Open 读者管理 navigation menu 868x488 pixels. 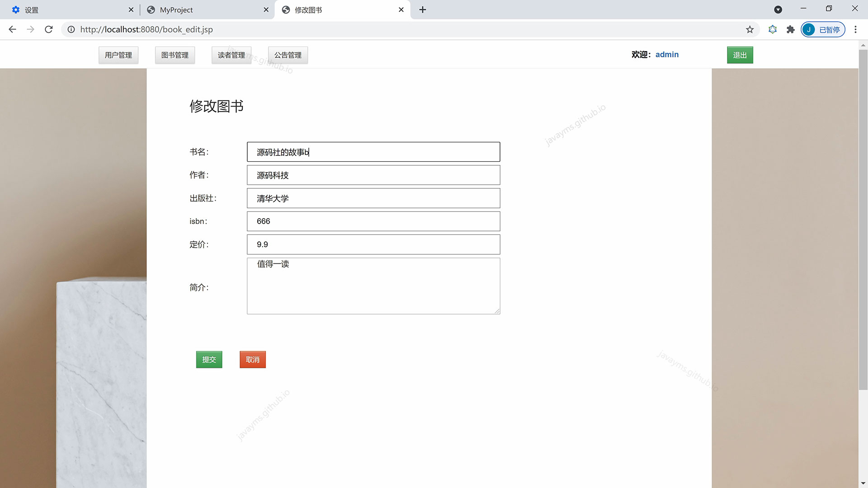(231, 55)
